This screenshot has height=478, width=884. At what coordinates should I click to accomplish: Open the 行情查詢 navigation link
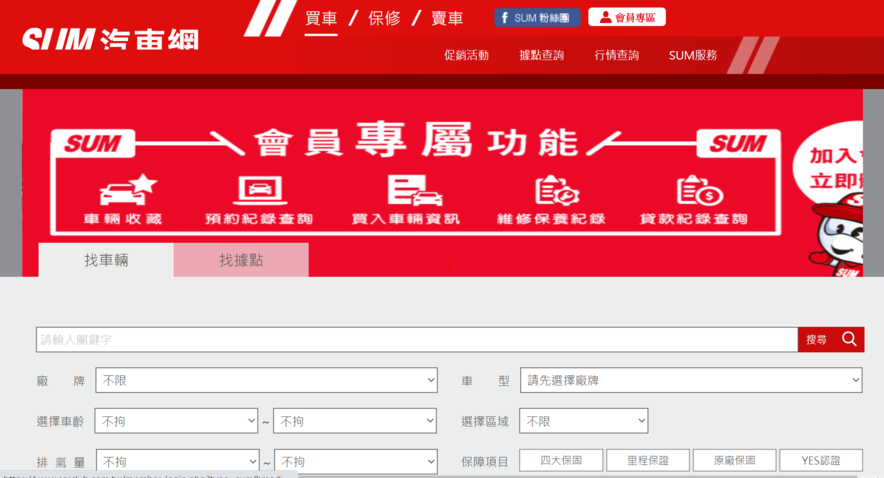pos(616,55)
